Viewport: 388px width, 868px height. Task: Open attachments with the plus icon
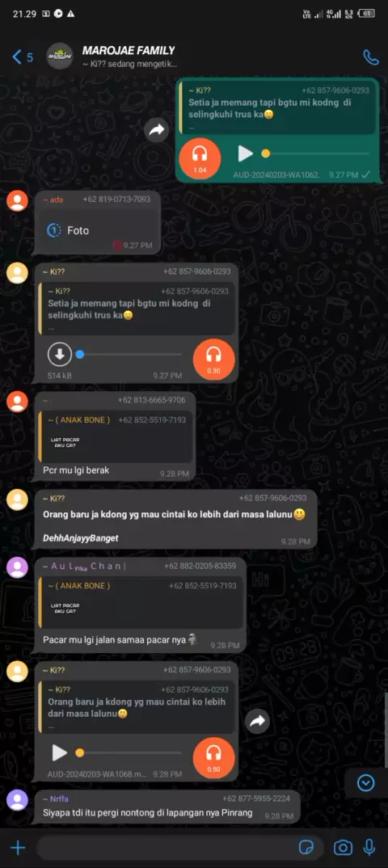18,848
